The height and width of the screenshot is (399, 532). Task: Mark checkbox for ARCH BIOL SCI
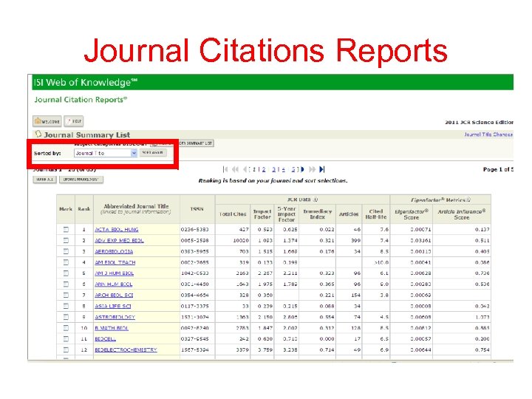[x=66, y=295]
